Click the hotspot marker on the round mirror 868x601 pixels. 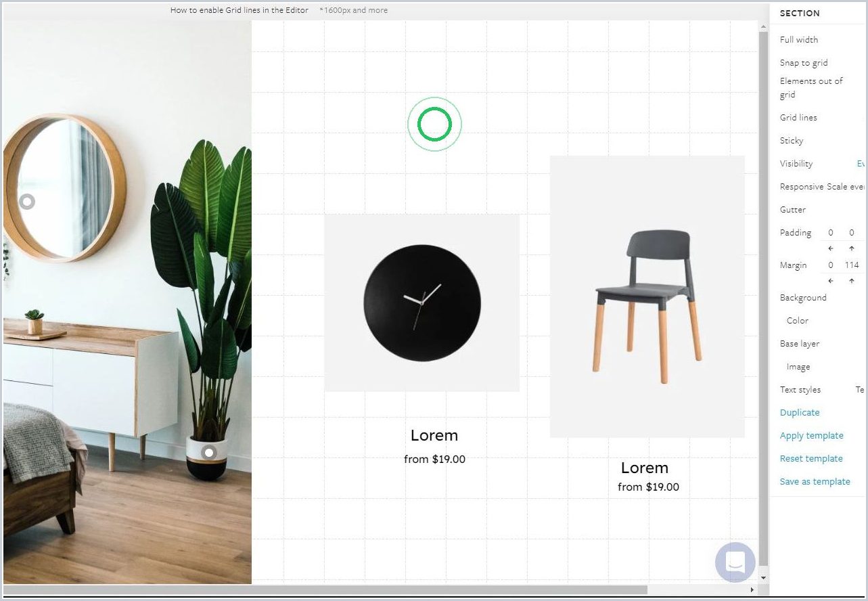tap(27, 202)
